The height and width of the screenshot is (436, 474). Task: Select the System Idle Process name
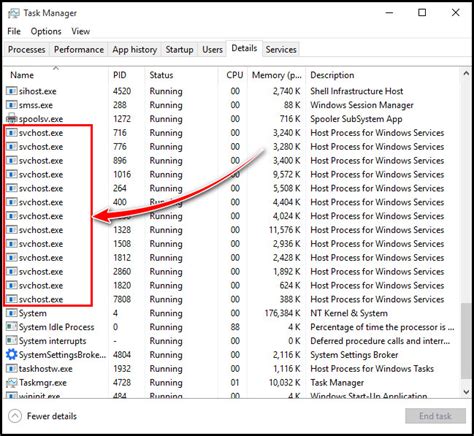(x=56, y=327)
